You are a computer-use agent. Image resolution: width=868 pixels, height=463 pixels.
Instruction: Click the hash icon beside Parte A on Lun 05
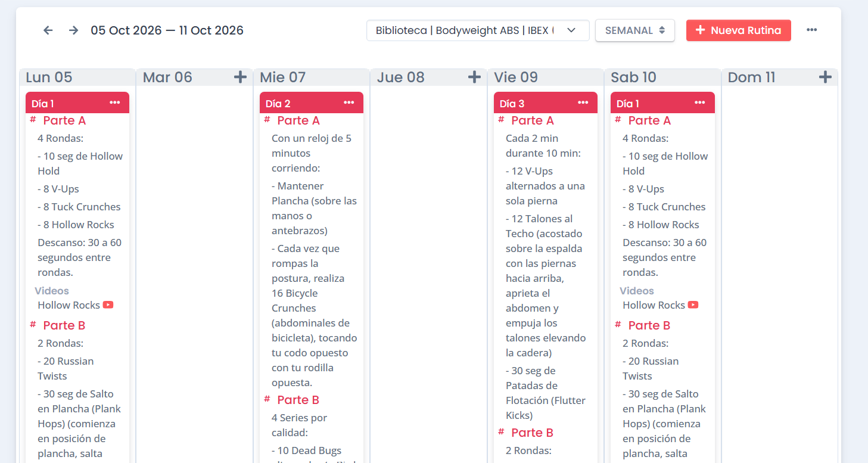[33, 120]
